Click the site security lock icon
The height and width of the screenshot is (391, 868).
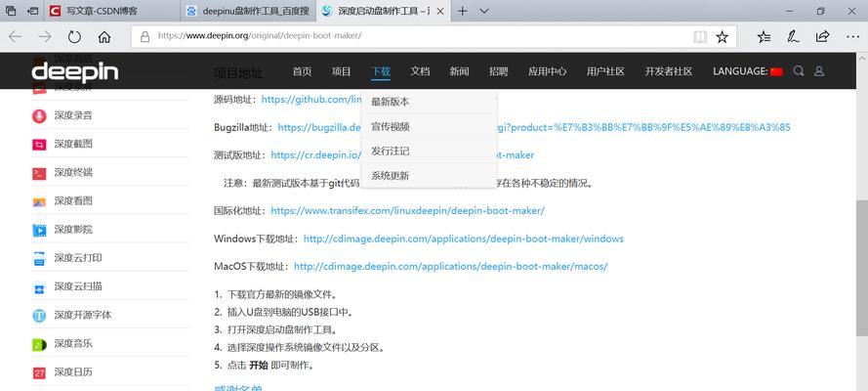click(145, 36)
